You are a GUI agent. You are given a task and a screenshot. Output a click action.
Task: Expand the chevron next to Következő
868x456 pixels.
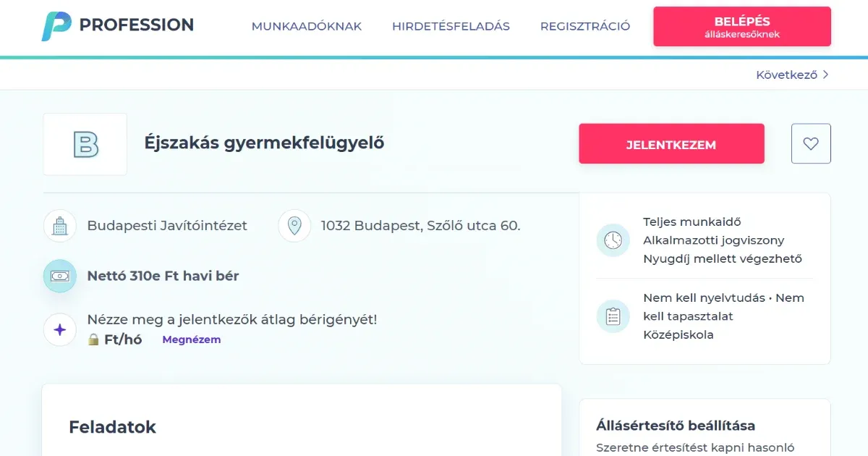pyautogui.click(x=825, y=74)
